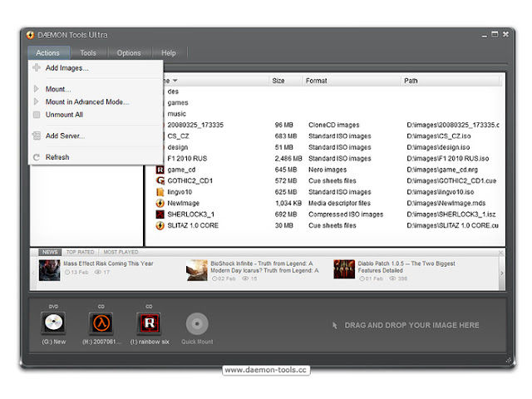The height and width of the screenshot is (399, 532).
Task: Click the Compressed ISO images format cell
Action: point(346,214)
